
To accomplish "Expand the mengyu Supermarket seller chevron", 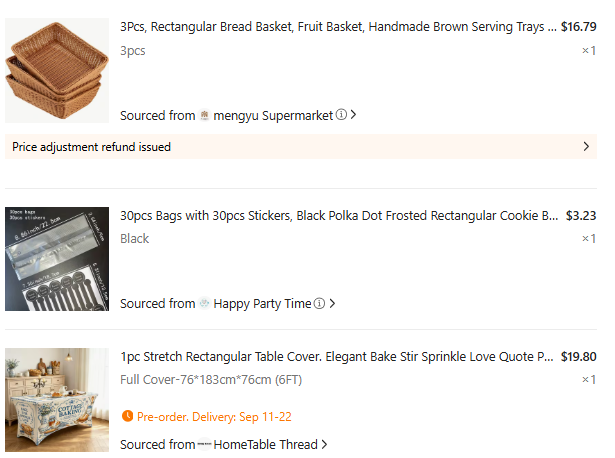I will point(353,114).
